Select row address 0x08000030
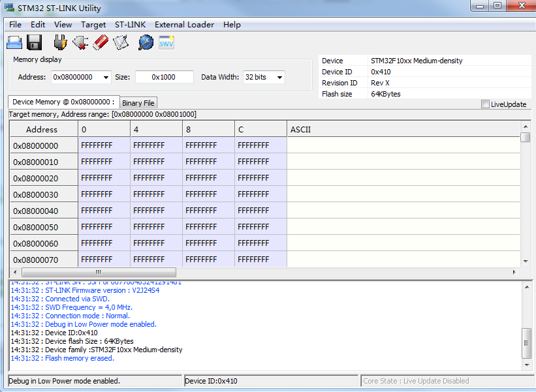 pos(44,194)
